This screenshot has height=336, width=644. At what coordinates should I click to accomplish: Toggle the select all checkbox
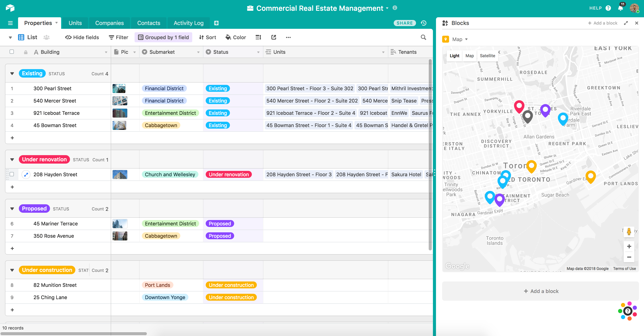pyautogui.click(x=12, y=52)
